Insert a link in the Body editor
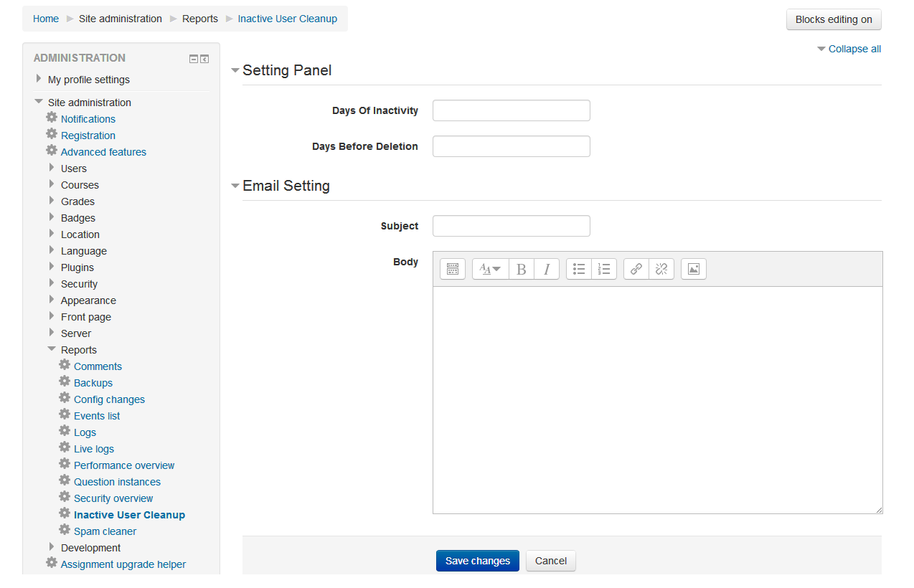The height and width of the screenshot is (588, 914). coord(636,269)
